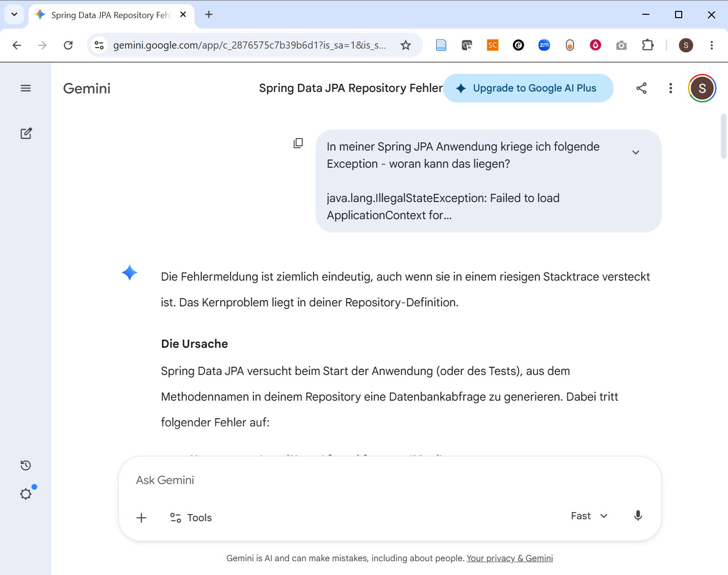
Task: Click the page vertical scrollbar thumb
Action: click(x=724, y=136)
